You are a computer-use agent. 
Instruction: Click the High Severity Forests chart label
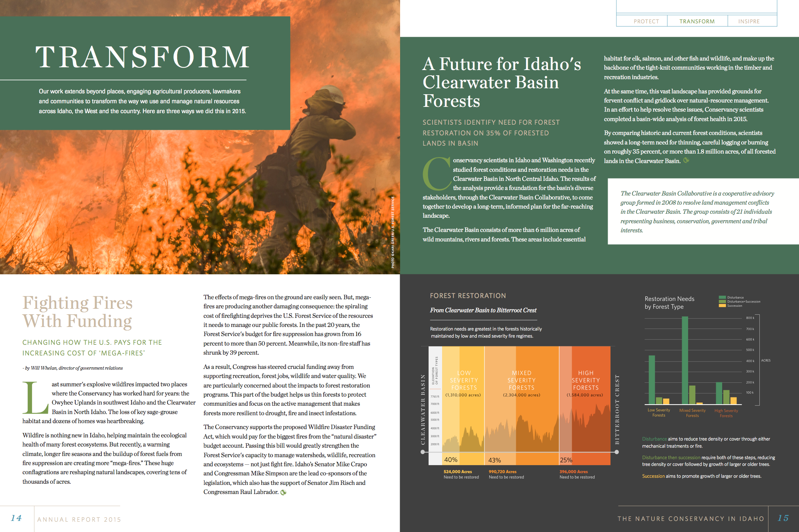[726, 413]
